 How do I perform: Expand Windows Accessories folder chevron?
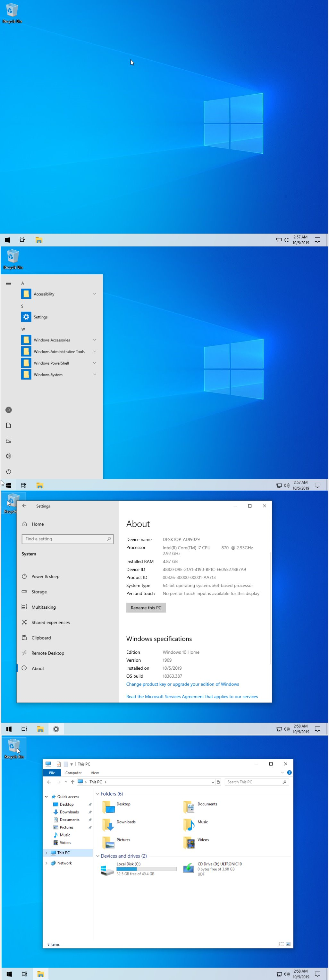(x=94, y=340)
